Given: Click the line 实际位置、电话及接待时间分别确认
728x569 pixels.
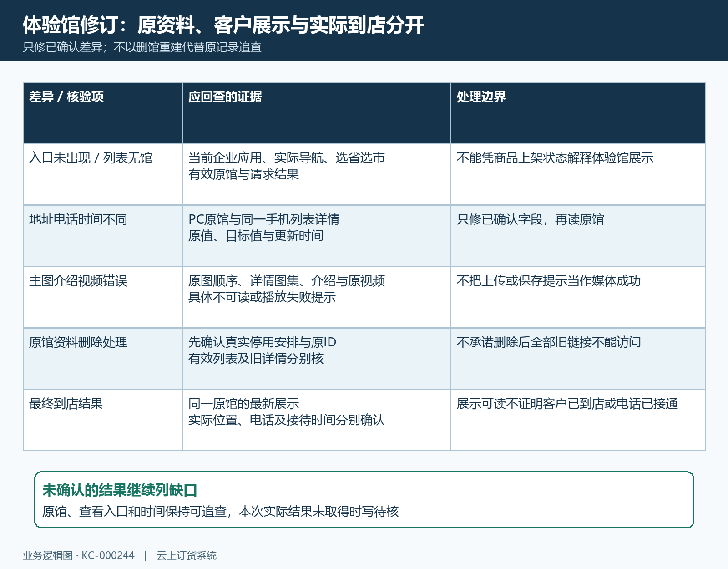Looking at the screenshot, I should point(287,420).
